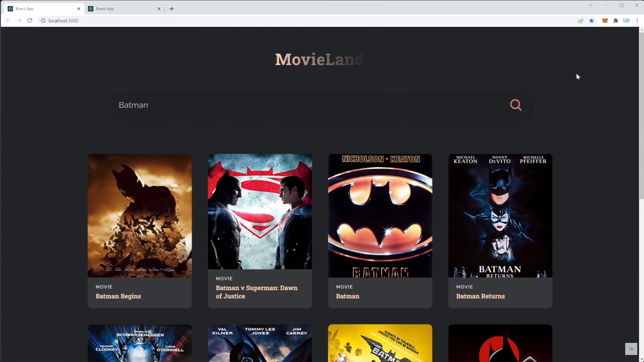
Task: Open Chrome's three-dot menu
Action: pos(637,20)
